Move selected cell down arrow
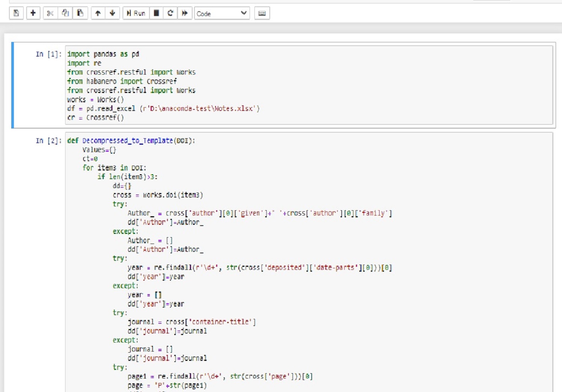The width and height of the screenshot is (562, 392). click(x=112, y=13)
